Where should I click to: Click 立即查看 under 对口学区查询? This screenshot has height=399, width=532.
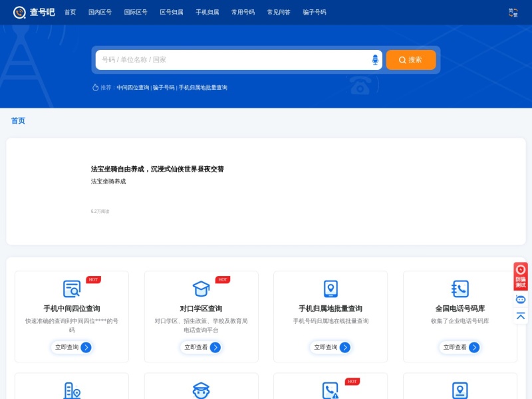[x=201, y=347]
